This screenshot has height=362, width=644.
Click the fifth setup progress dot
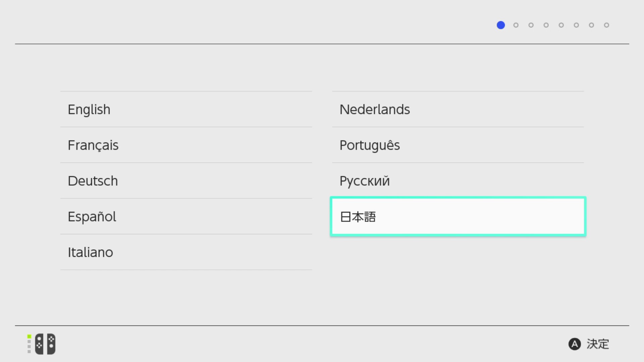(x=561, y=25)
